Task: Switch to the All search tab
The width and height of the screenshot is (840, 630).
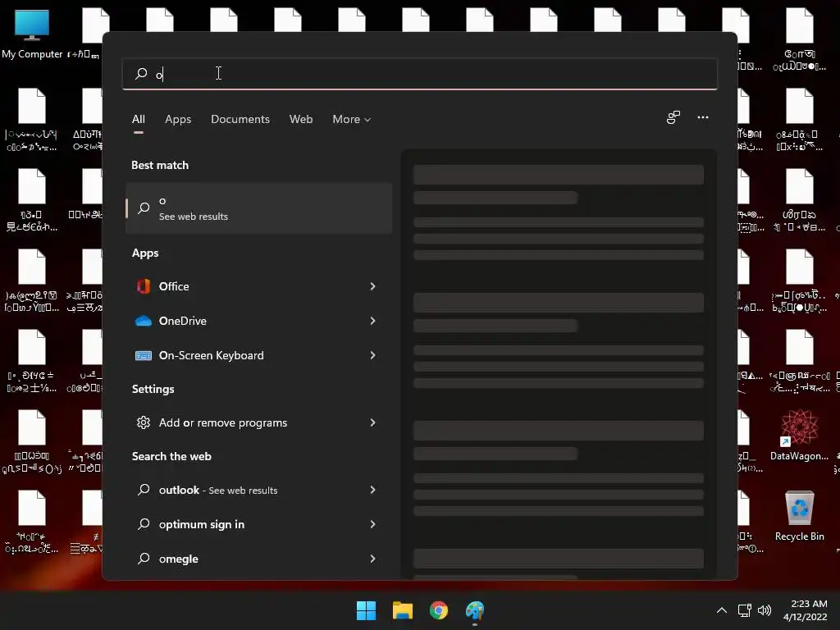Action: click(138, 120)
